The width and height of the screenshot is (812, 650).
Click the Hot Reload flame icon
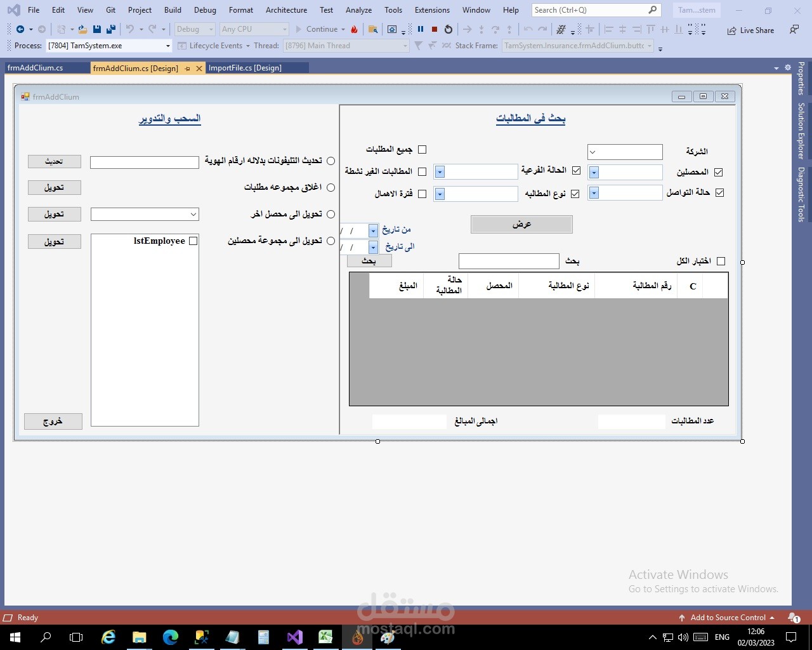coord(355,29)
